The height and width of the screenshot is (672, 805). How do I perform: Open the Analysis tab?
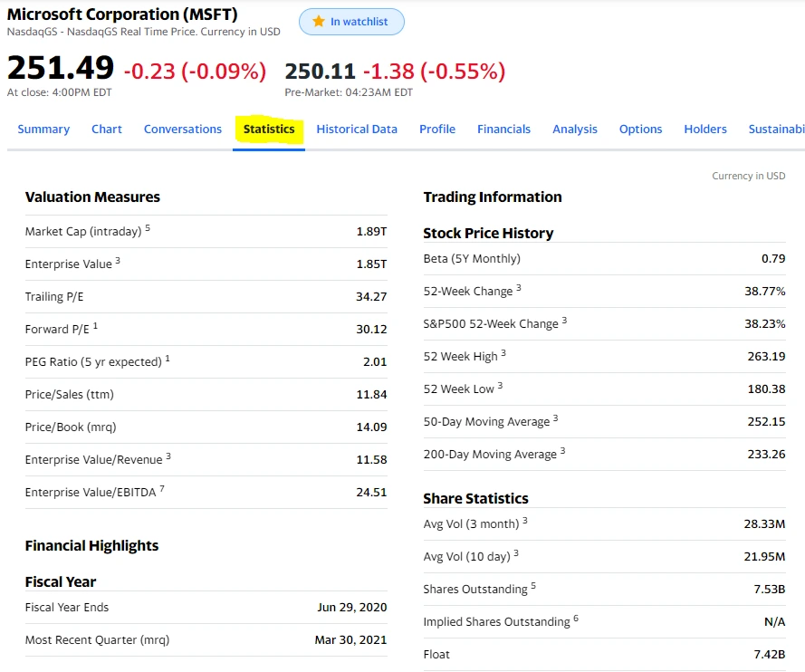(x=575, y=129)
